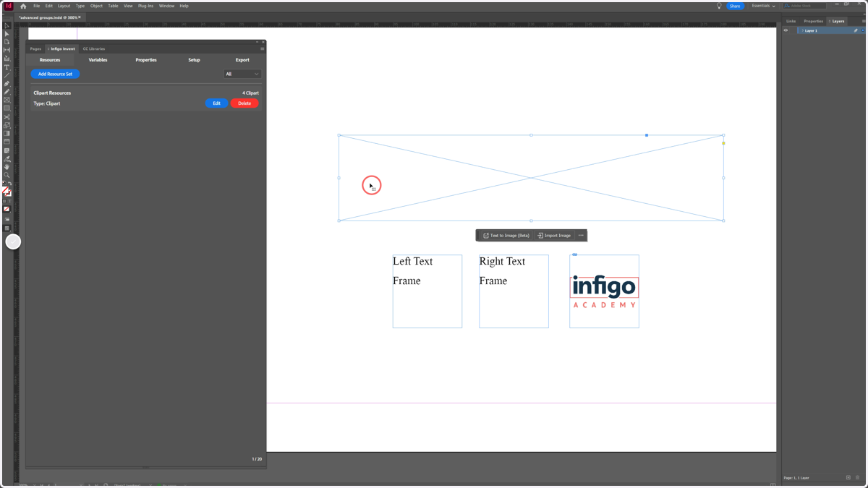The width and height of the screenshot is (868, 488).
Task: Open the File menu
Action: 36,6
